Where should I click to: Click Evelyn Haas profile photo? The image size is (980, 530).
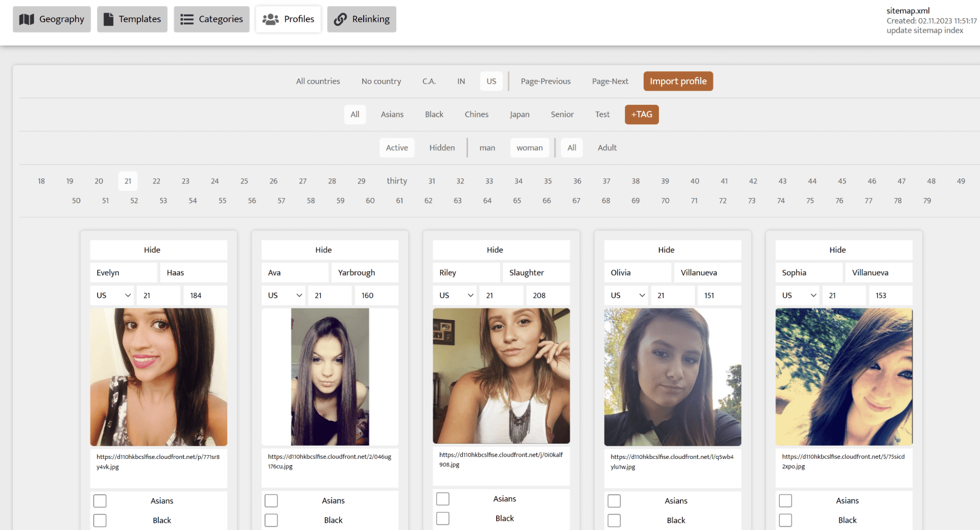click(158, 377)
